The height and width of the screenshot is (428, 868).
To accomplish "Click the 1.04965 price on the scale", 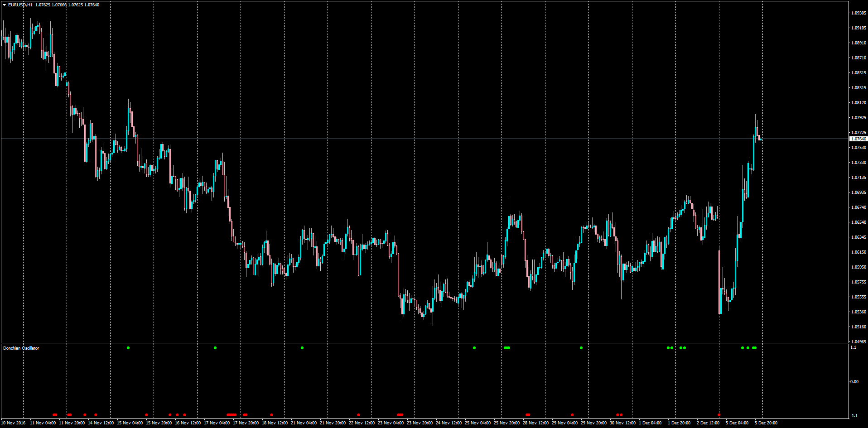I will coord(858,342).
